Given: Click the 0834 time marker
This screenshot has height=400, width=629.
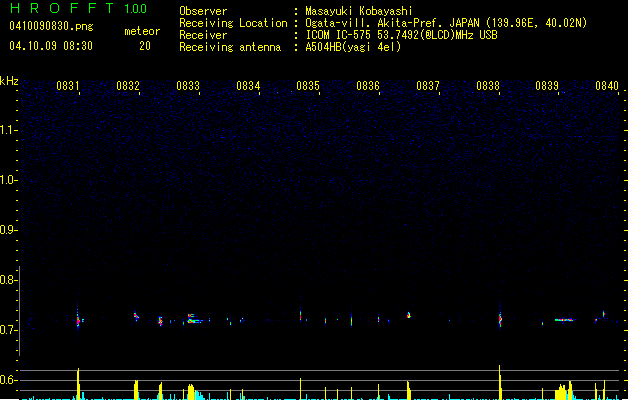Looking at the screenshot, I should click(248, 86).
